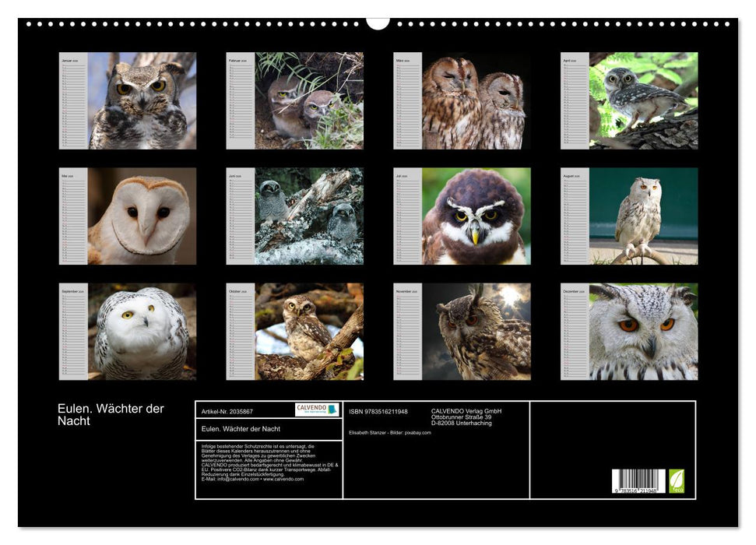Select the Februar owlets thumbnail
The width and height of the screenshot is (756, 545).
308,100
